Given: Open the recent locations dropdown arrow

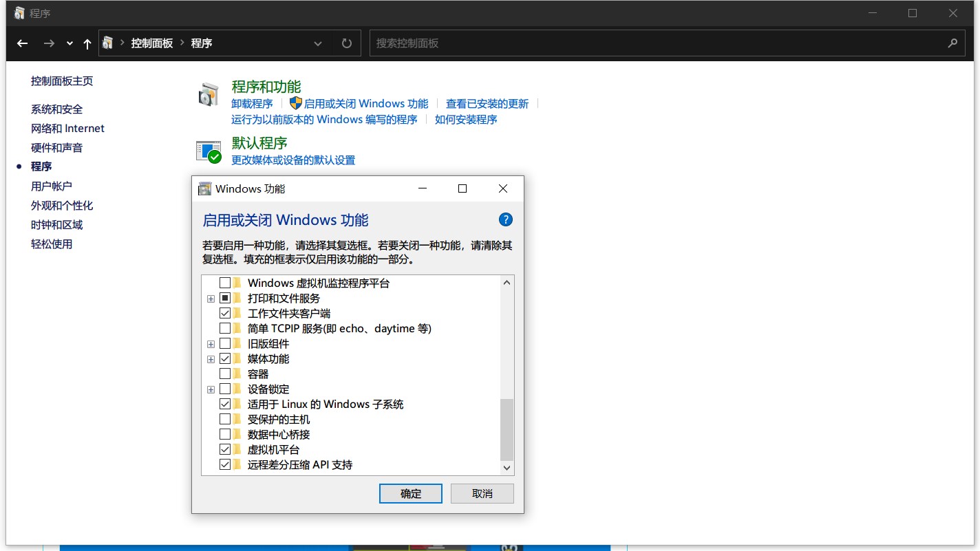Looking at the screenshot, I should pos(70,43).
